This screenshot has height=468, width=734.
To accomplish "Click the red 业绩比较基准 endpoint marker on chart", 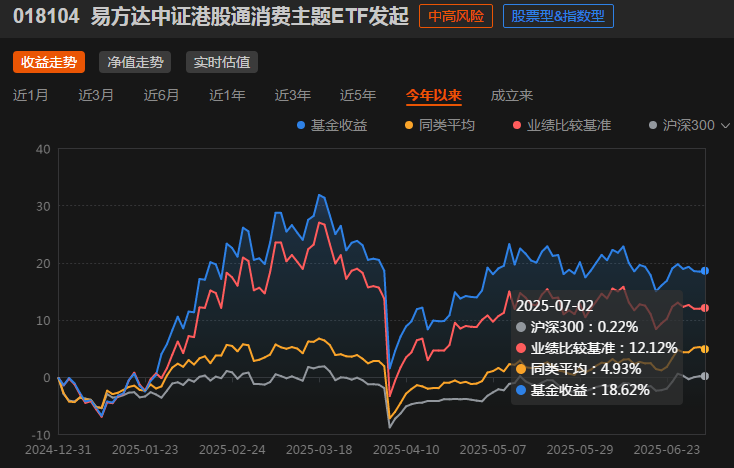I will pyautogui.click(x=705, y=308).
